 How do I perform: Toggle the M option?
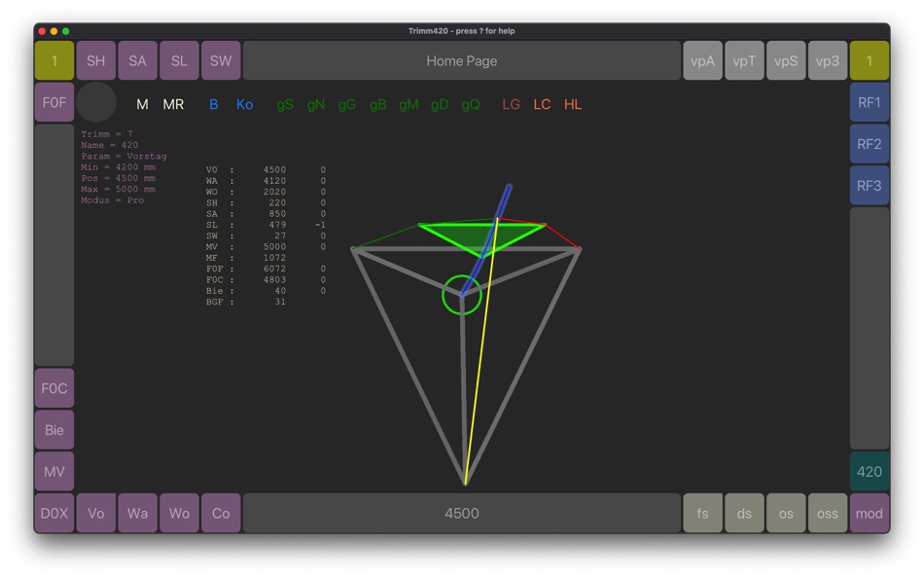pyautogui.click(x=142, y=104)
